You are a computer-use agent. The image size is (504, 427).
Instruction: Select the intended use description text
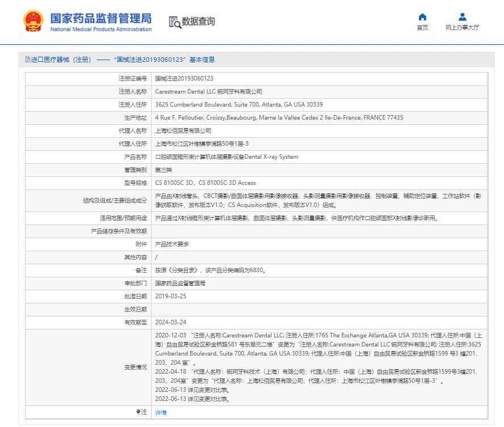296,218
